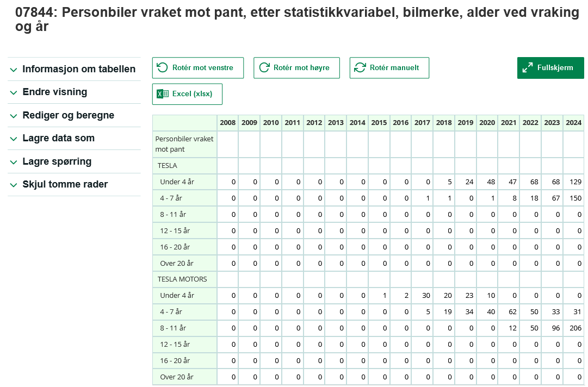Click the Excel spreadsheet icon on the export button

(x=161, y=93)
